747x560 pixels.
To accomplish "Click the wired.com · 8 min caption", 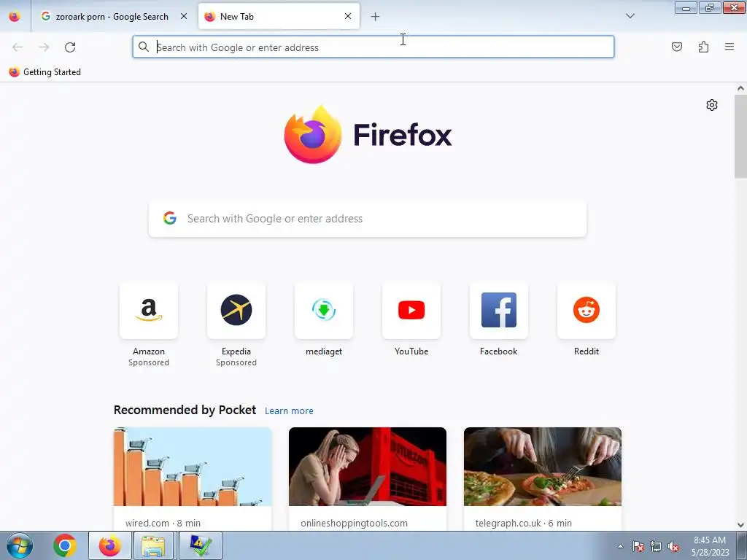I will (163, 523).
